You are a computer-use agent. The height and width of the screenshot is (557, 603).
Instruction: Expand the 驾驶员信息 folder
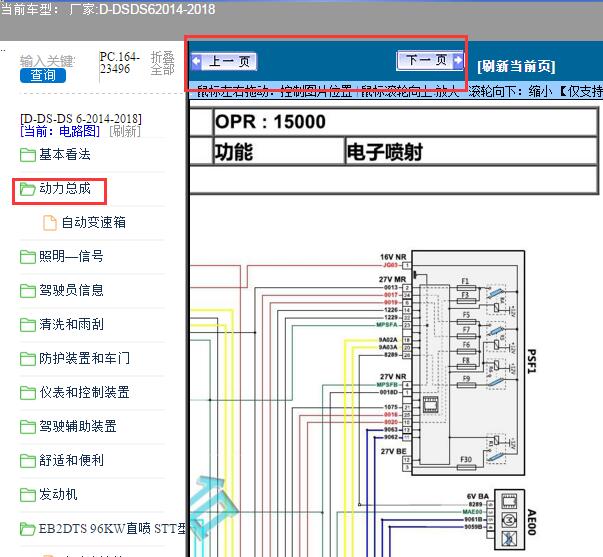click(x=71, y=290)
